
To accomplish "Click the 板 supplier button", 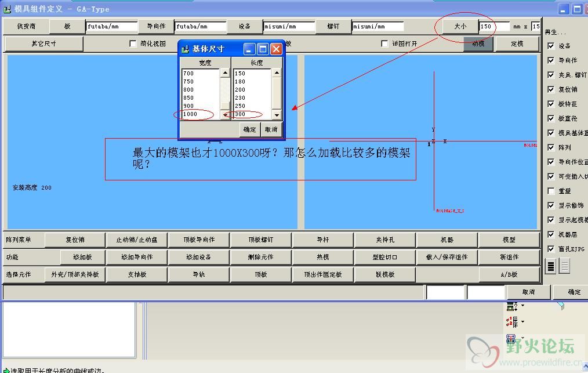I will [67, 26].
